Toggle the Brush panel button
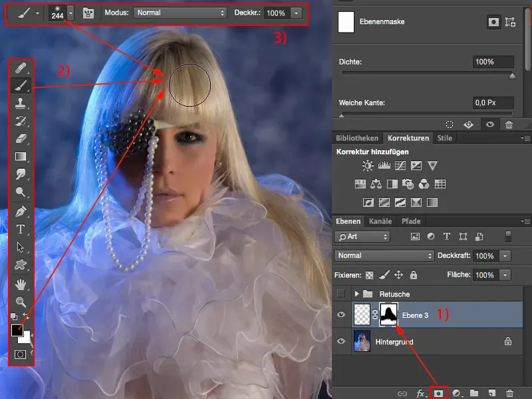Viewport: 532px width, 399px height. (x=88, y=13)
